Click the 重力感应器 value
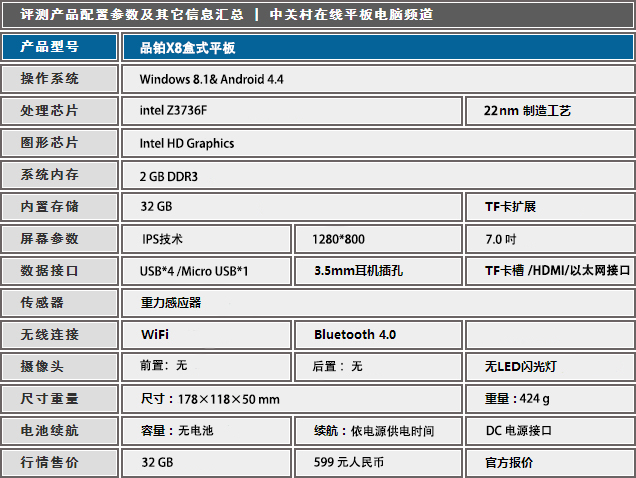Screen dimensions: 636x478 [x=171, y=303]
